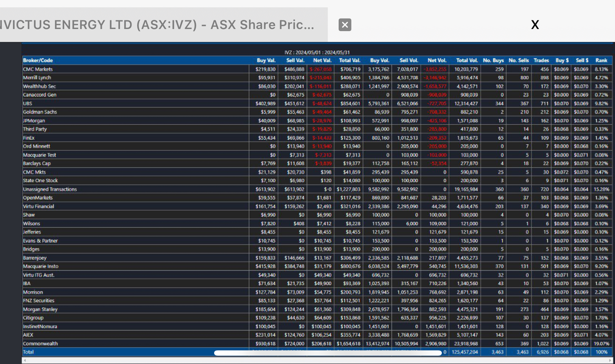The image size is (615, 364).
Task: Select the Evans & Partner broker row
Action: (x=317, y=241)
